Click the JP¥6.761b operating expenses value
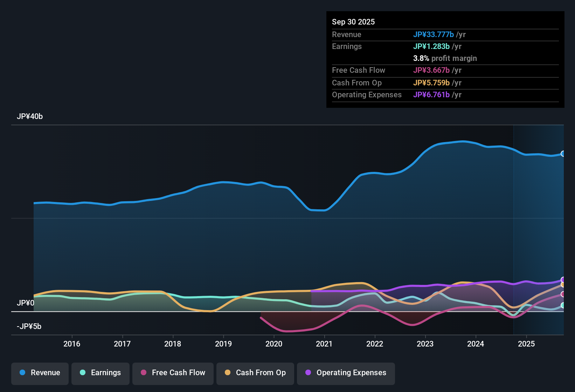 click(431, 94)
